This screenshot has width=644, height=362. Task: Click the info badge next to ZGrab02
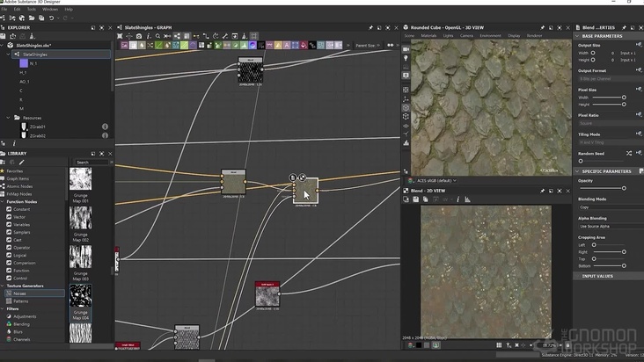(x=106, y=135)
